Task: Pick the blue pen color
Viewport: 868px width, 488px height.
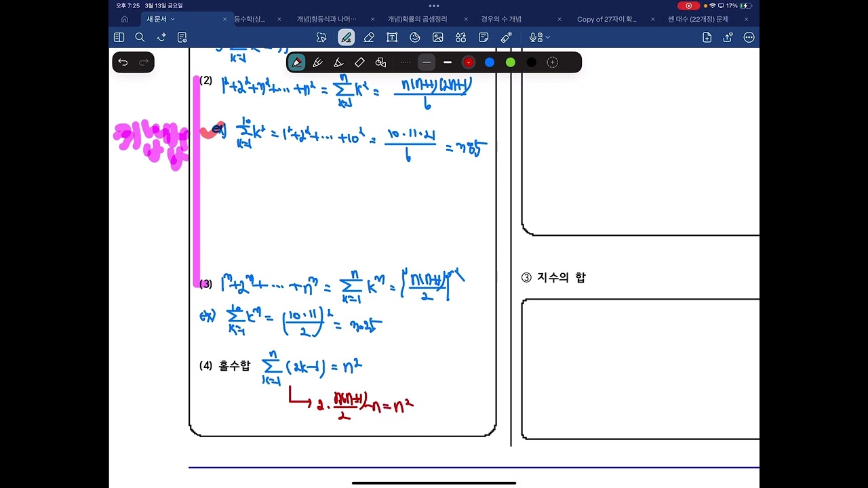Action: point(490,62)
